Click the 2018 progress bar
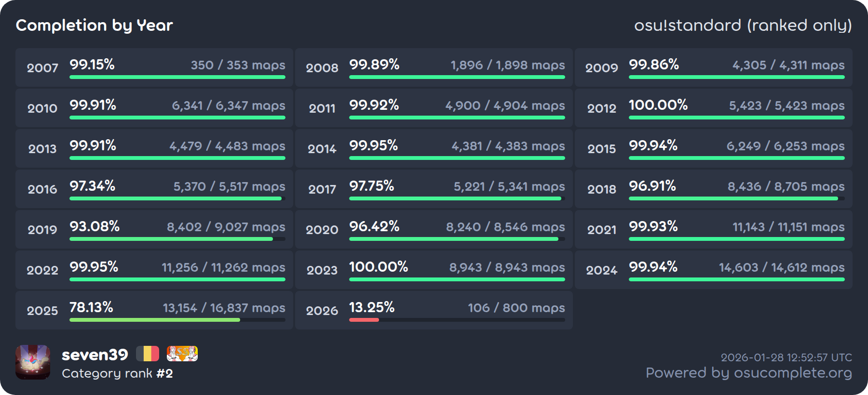The height and width of the screenshot is (395, 868). pos(736,198)
